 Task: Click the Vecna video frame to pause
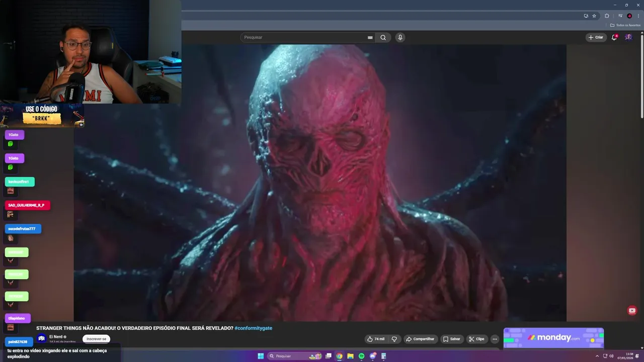point(320,183)
